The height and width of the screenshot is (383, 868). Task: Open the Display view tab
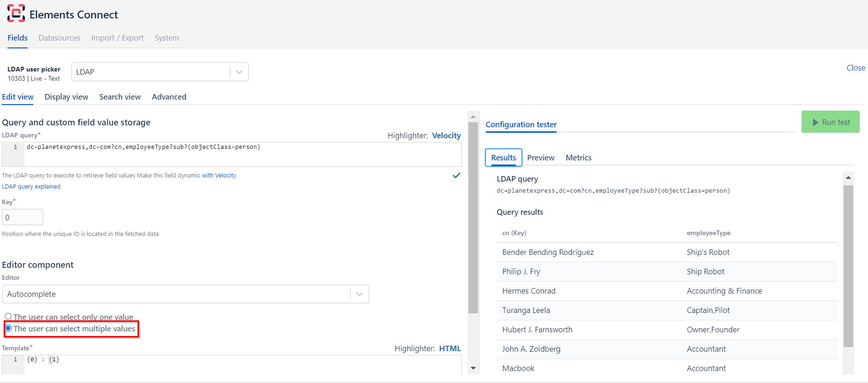coord(66,97)
